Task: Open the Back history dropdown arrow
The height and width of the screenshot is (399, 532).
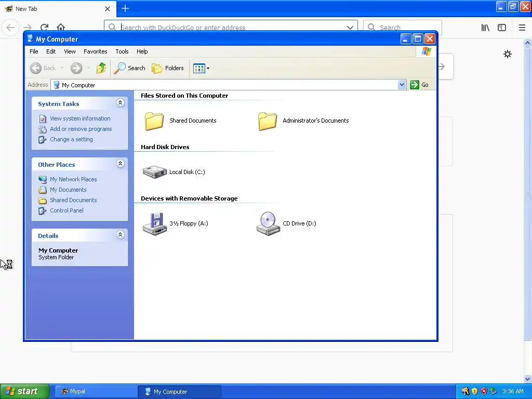Action: (62, 68)
